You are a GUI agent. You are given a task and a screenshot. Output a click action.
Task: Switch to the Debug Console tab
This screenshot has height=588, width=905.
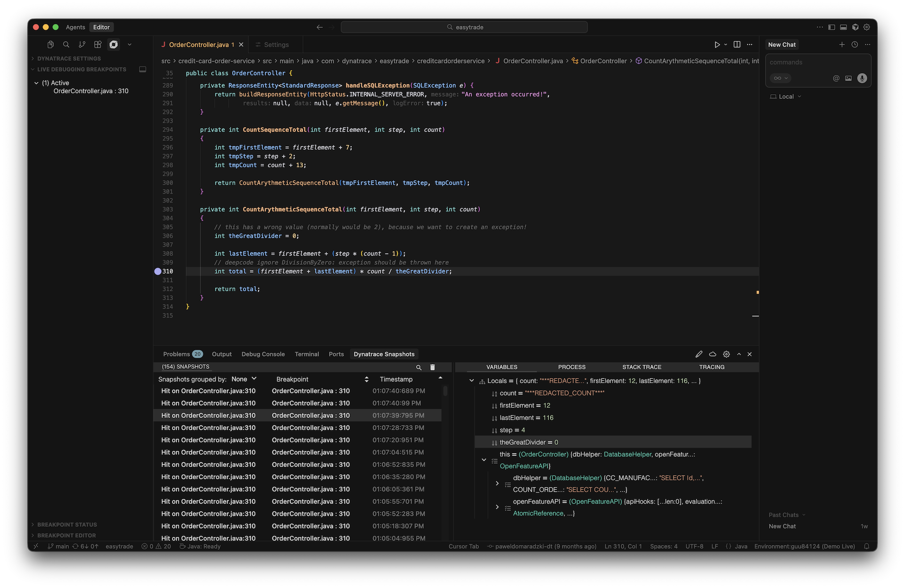(x=263, y=354)
